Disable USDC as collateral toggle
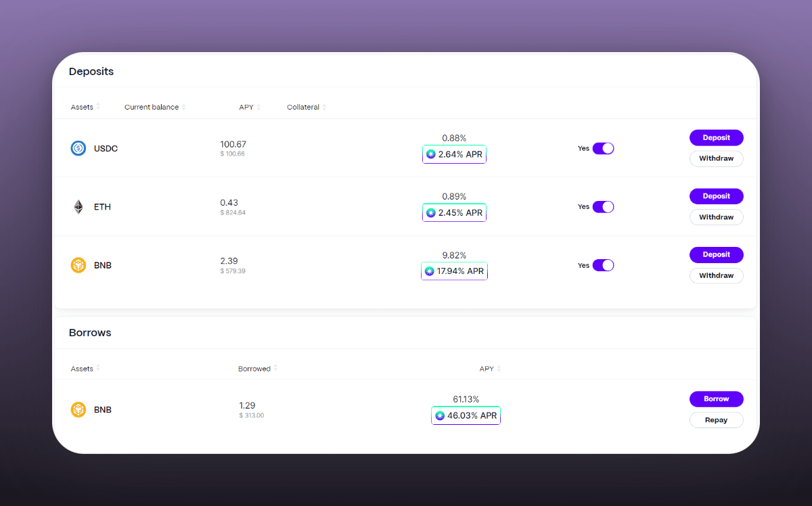Screen dimensions: 812x506 [x=603, y=148]
